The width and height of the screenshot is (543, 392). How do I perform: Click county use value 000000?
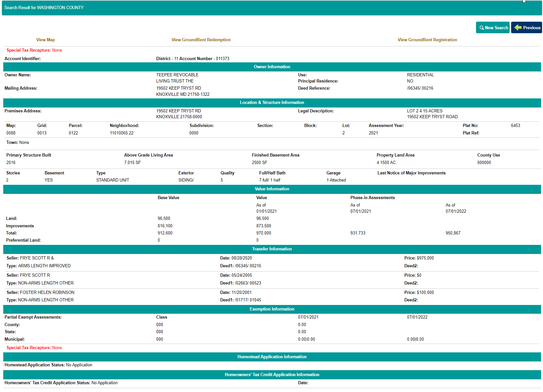tap(484, 163)
